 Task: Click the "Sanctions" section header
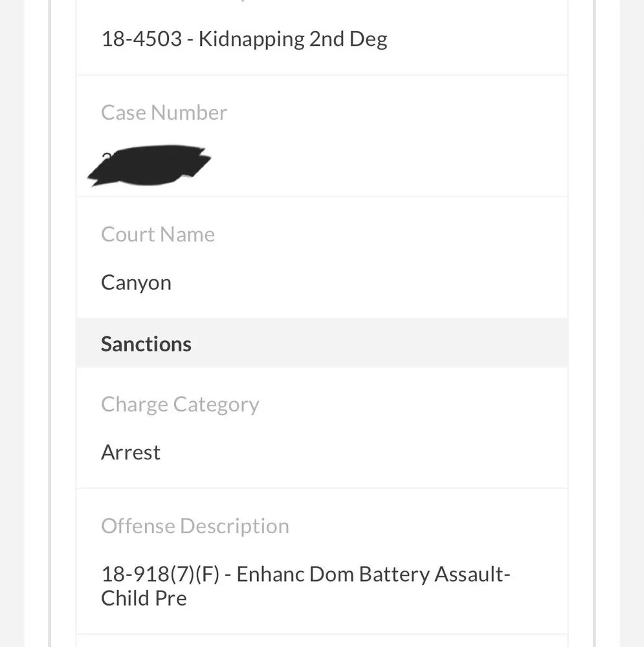[146, 344]
